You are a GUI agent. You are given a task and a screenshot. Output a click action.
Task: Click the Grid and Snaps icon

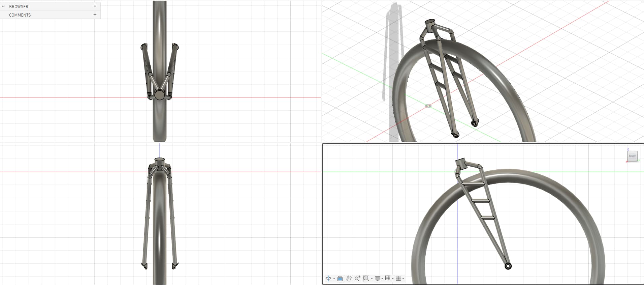[x=388, y=278]
